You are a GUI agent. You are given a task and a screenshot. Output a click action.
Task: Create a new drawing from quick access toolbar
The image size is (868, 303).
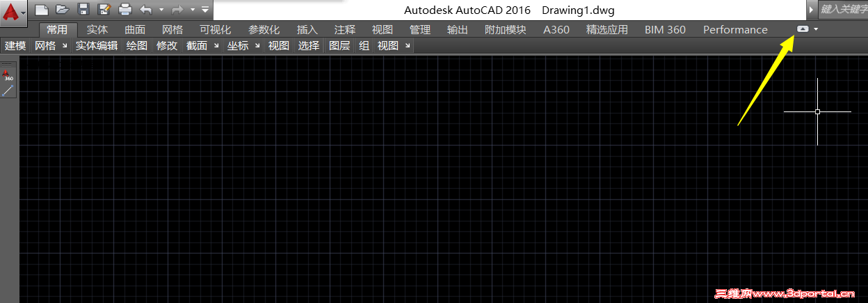click(42, 10)
